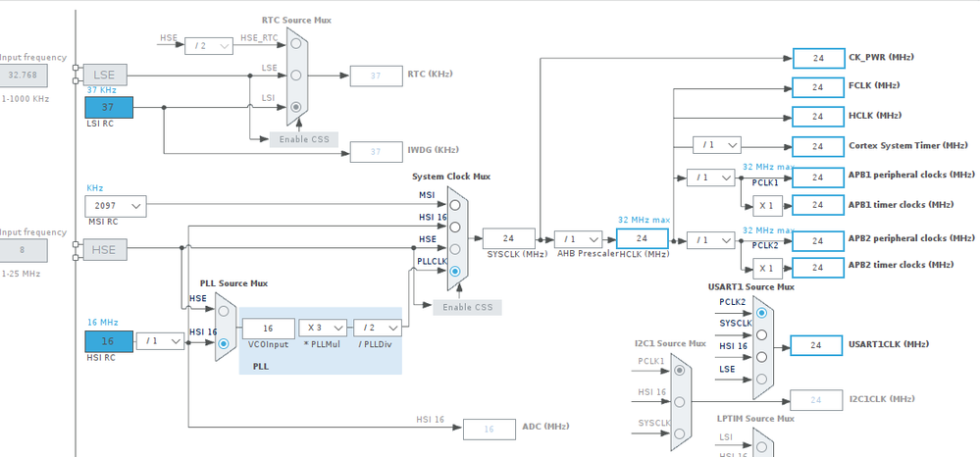Viewport: 980px width, 457px height.
Task: Click the APB1 peripheral clocks field
Action: pyautogui.click(x=818, y=178)
